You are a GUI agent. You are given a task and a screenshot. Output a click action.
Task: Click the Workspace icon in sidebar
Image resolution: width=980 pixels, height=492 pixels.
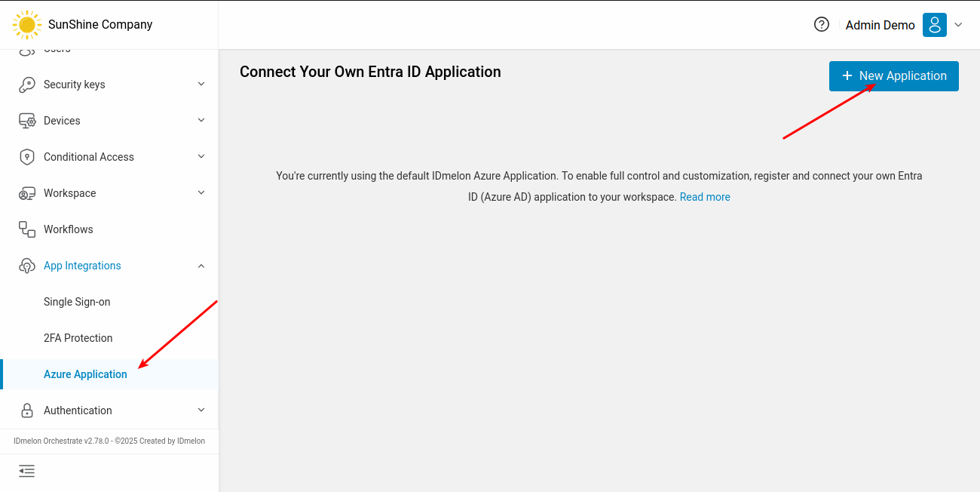[x=27, y=193]
